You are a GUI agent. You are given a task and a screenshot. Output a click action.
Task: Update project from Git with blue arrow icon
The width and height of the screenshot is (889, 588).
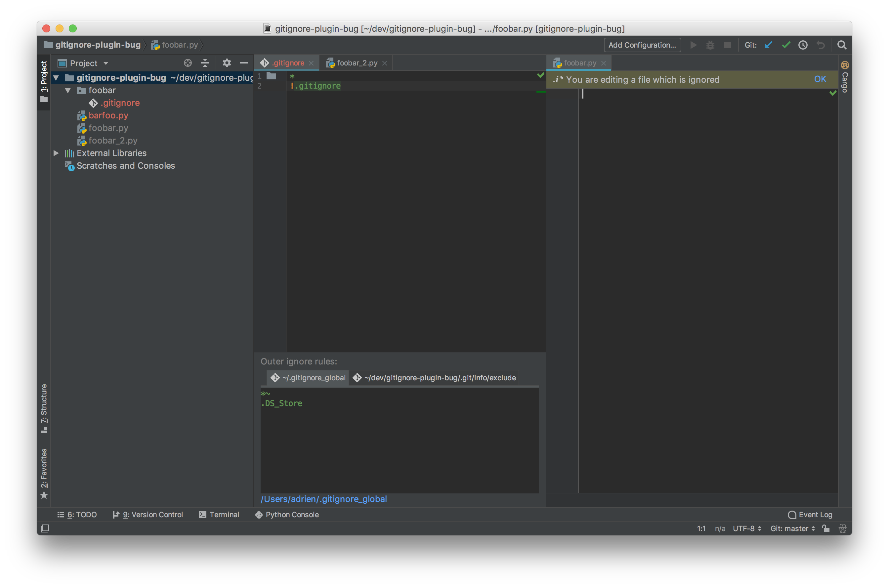769,45
